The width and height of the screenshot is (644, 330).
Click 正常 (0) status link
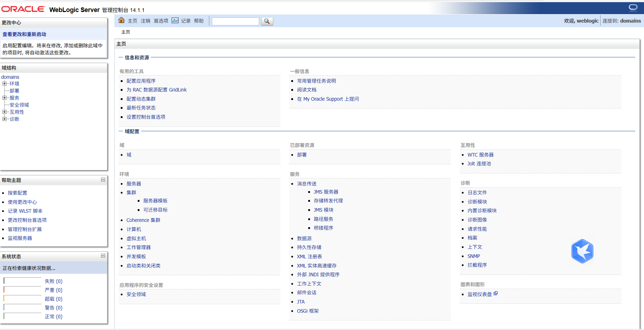54,317
